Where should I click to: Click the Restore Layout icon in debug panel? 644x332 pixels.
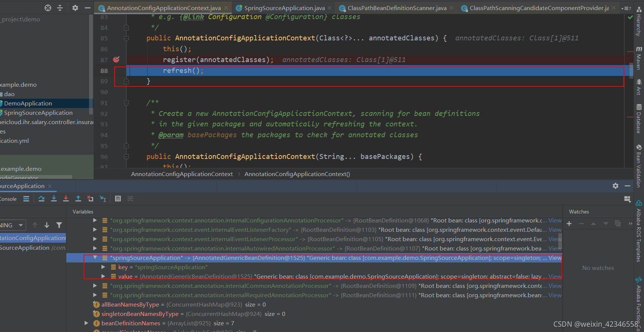[x=628, y=199]
